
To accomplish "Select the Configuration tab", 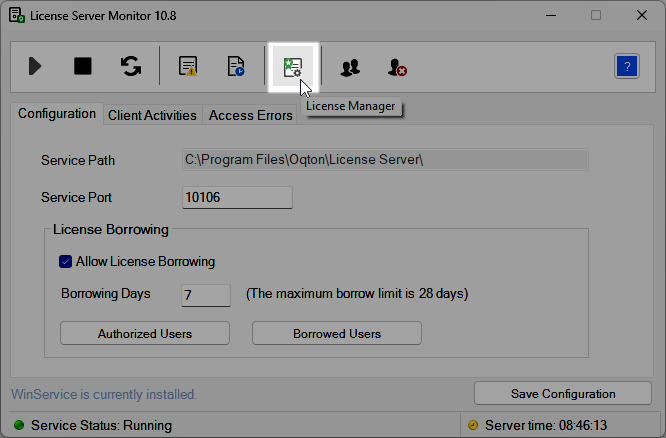I will coord(57,114).
